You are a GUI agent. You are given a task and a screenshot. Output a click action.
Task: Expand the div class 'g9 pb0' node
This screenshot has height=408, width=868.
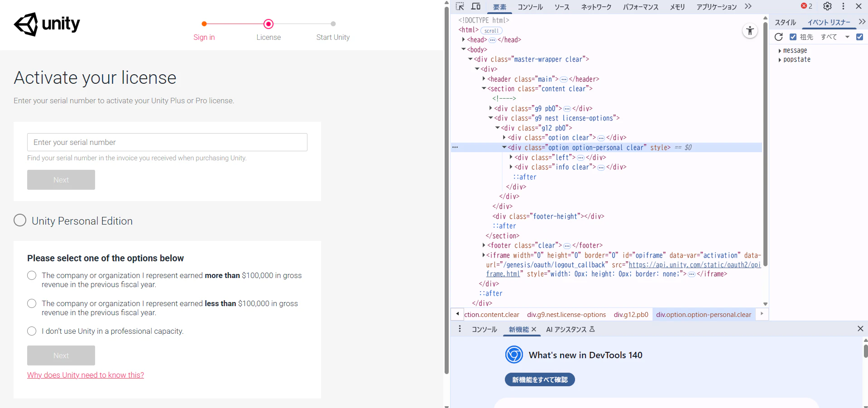click(x=491, y=108)
